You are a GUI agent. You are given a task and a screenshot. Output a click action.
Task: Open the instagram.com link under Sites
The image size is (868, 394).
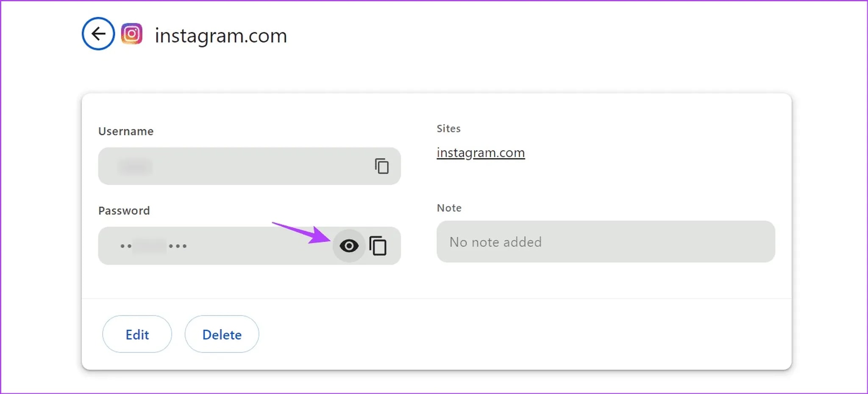click(x=481, y=153)
